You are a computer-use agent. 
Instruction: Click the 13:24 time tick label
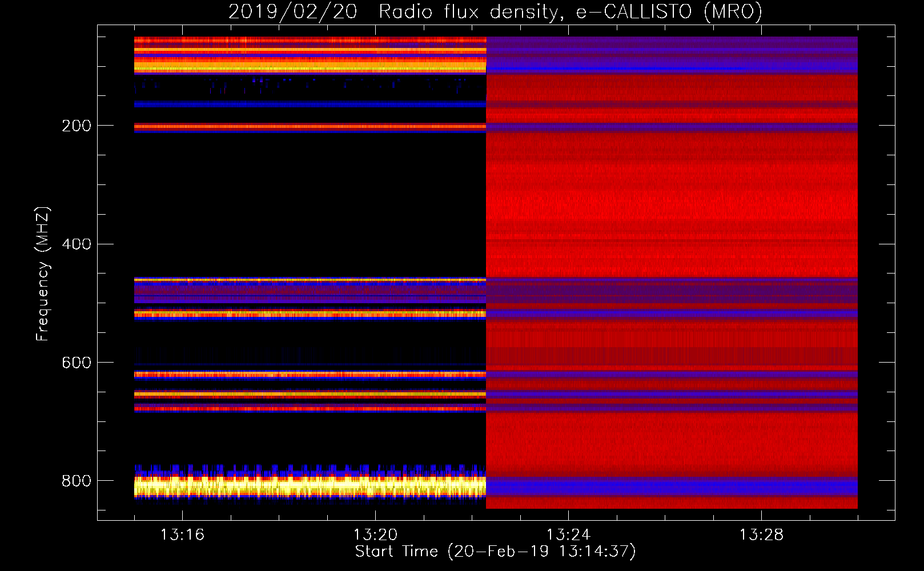tap(568, 534)
